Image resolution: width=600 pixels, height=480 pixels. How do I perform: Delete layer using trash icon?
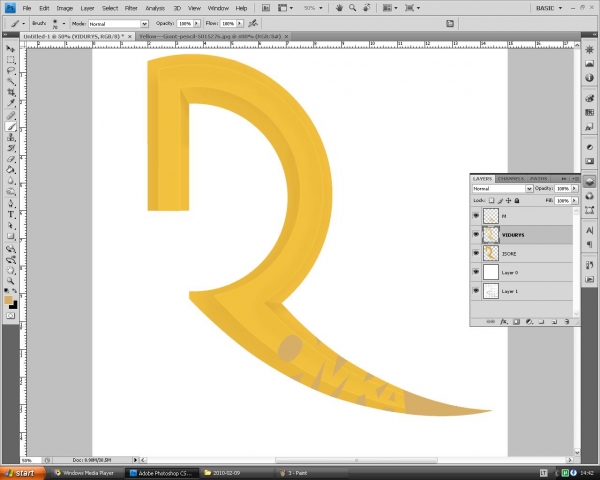click(x=567, y=322)
